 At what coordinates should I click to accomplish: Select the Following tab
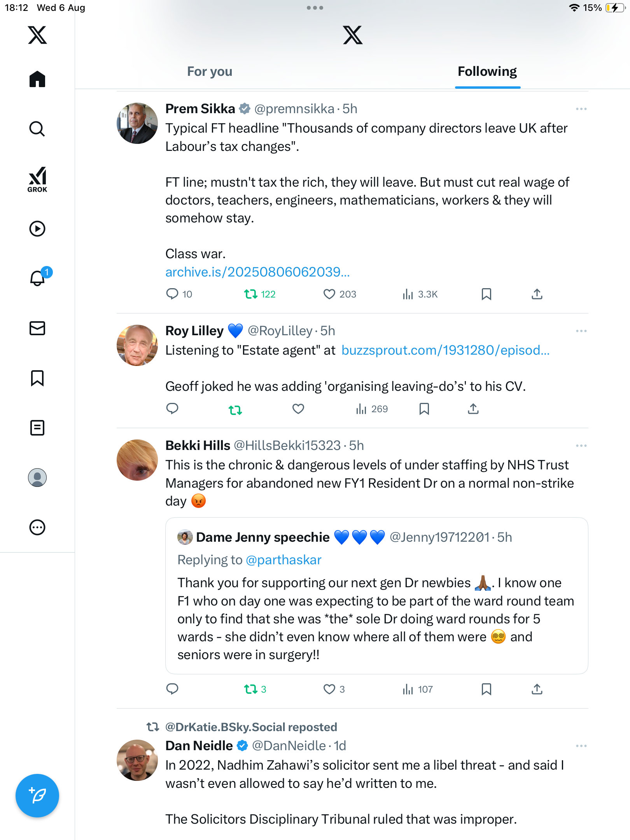[487, 72]
